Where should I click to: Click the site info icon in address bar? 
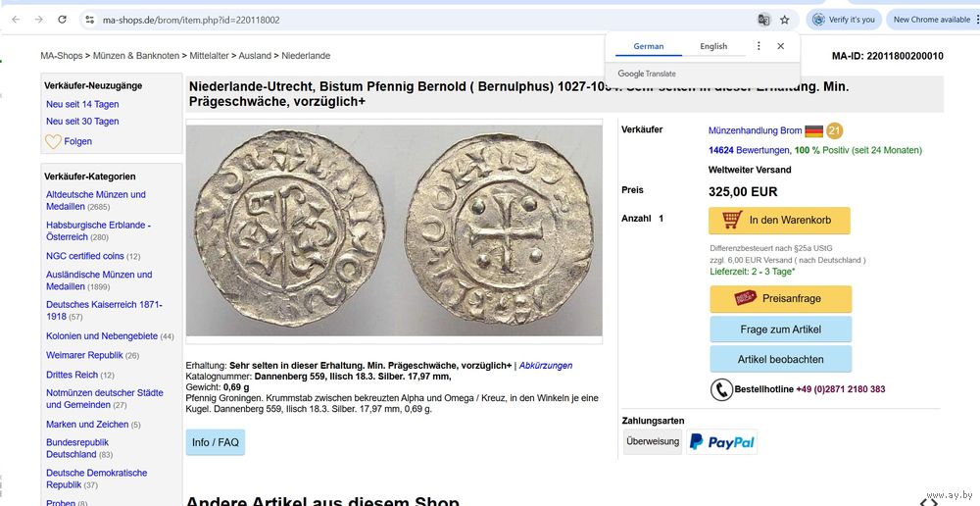pos(89,20)
